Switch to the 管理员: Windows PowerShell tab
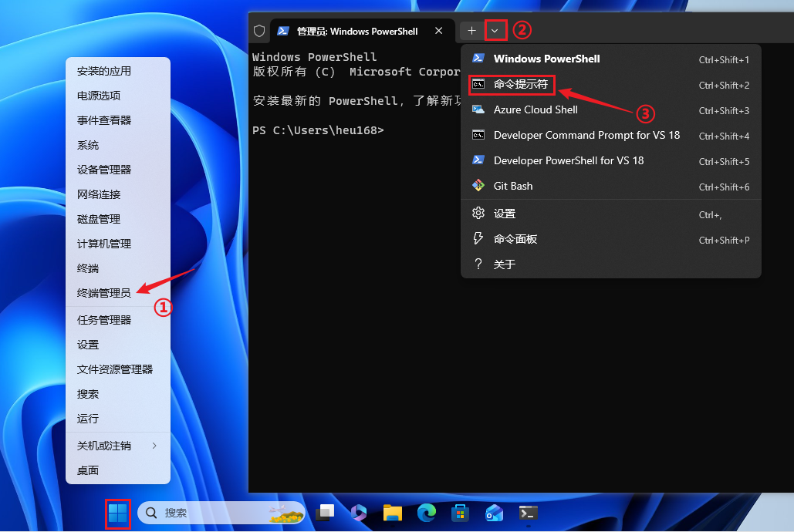 [x=359, y=30]
